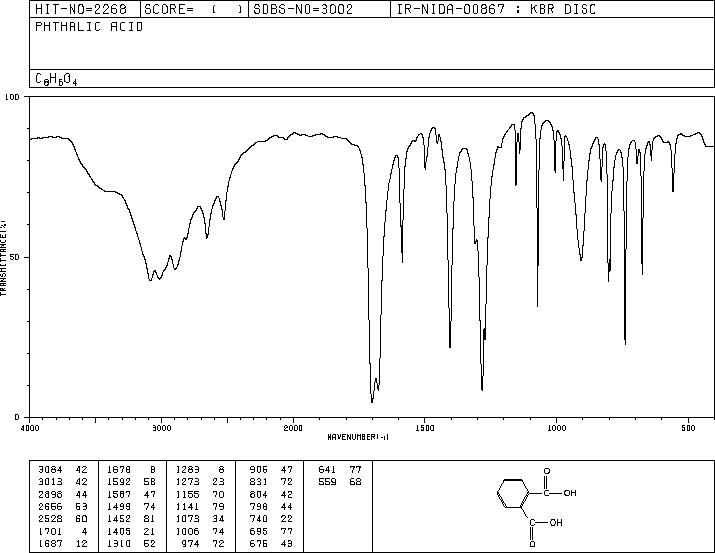Click the 1000 wavenumber axis label
The height and width of the screenshot is (553, 715).
[x=556, y=428]
